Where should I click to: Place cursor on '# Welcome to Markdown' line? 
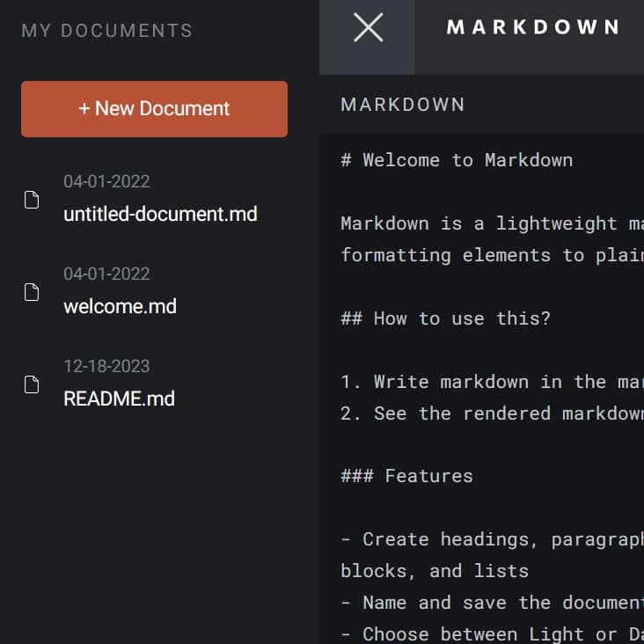pos(457,160)
